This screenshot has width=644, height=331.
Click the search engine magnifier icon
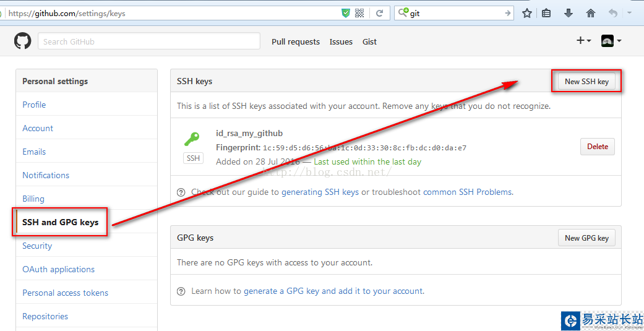coord(404,13)
